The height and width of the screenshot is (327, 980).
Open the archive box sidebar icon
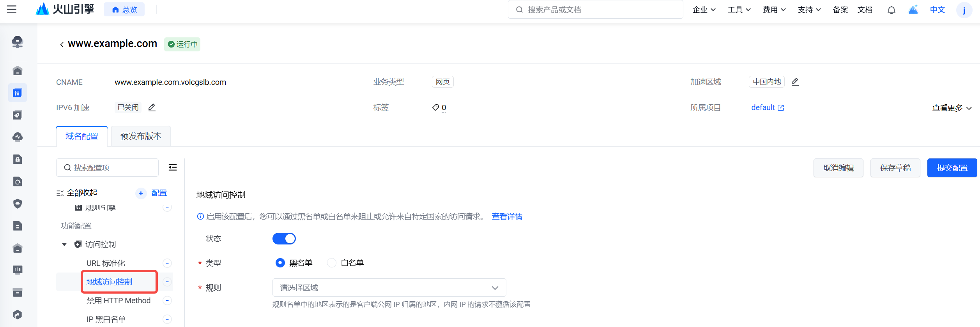[18, 292]
